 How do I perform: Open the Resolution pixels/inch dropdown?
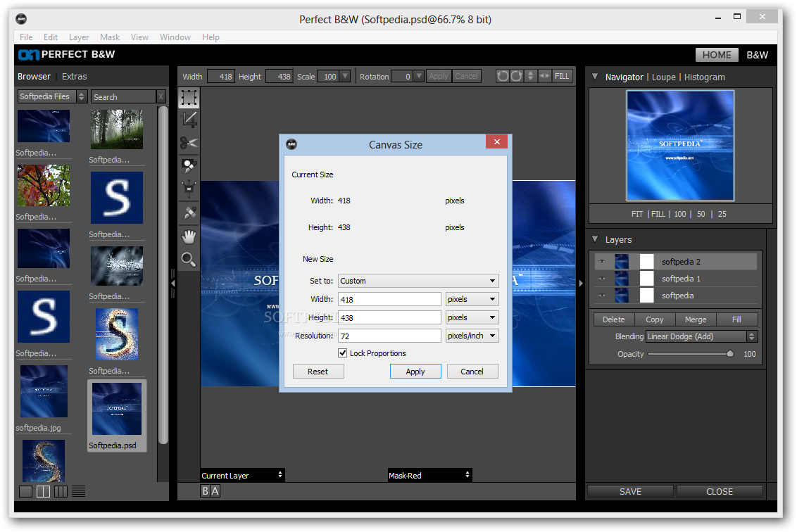click(x=472, y=336)
